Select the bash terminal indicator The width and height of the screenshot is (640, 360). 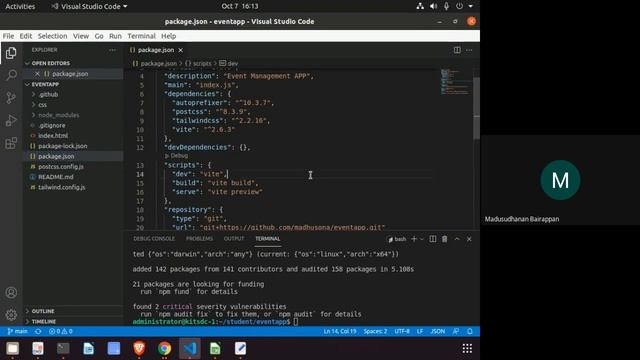(397, 239)
